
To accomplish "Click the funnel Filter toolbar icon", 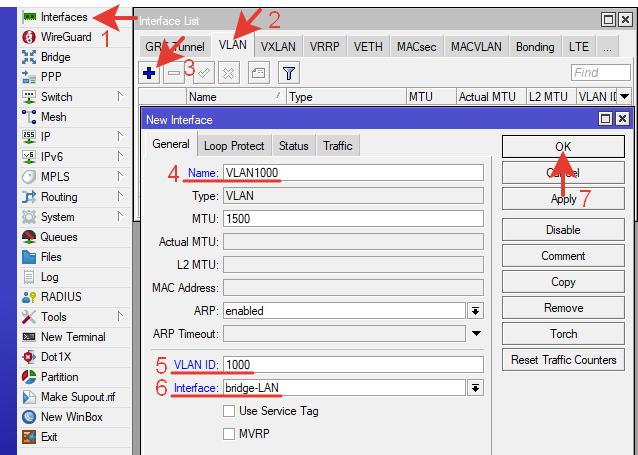I will coord(289,73).
